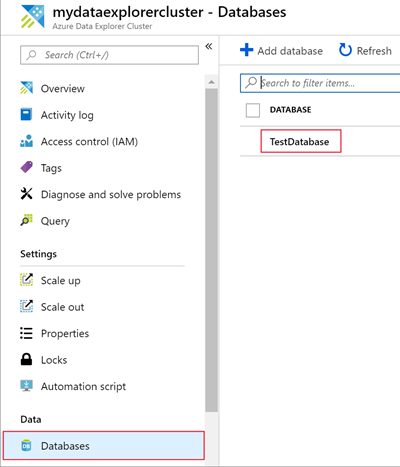400x467 pixels.
Task: Open the TestDatabase entry
Action: coord(300,141)
